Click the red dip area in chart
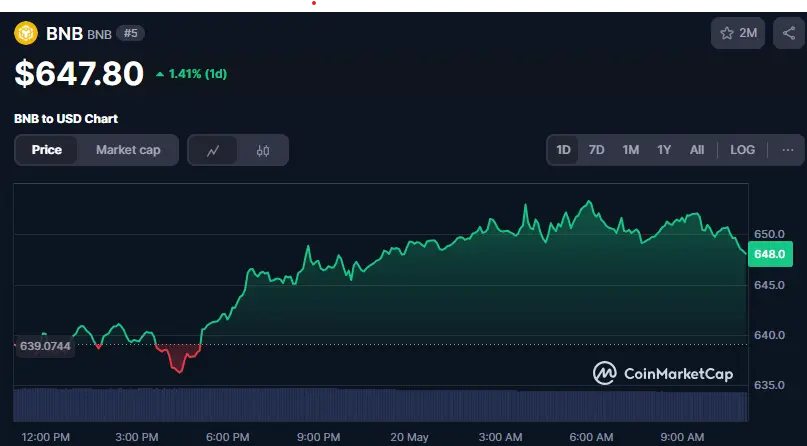Screen dimensions: 807x446 [x=178, y=357]
